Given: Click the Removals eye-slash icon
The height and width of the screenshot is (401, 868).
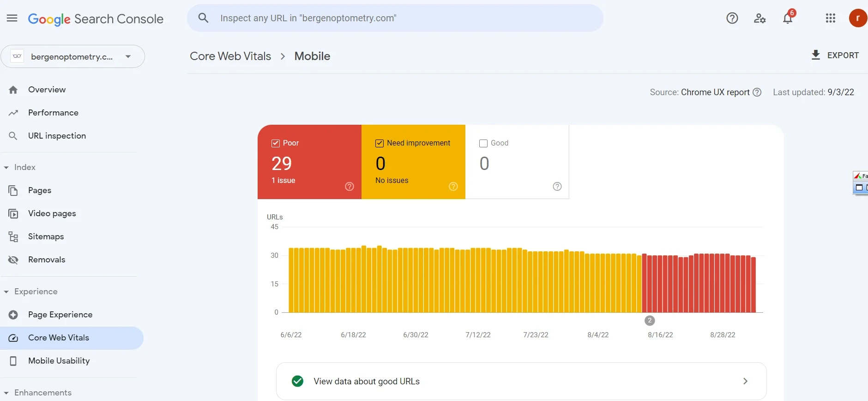Looking at the screenshot, I should 13,260.
